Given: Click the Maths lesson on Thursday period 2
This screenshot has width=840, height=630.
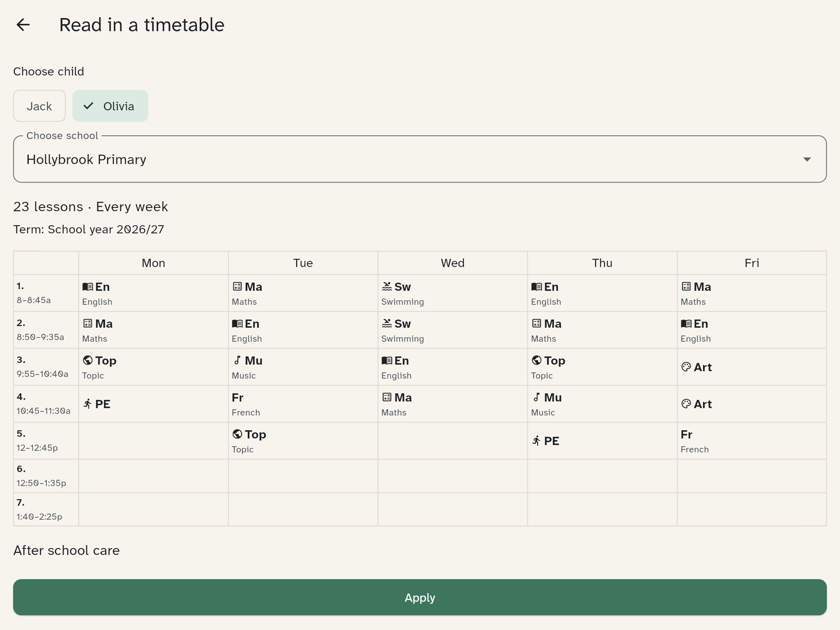Looking at the screenshot, I should [602, 330].
